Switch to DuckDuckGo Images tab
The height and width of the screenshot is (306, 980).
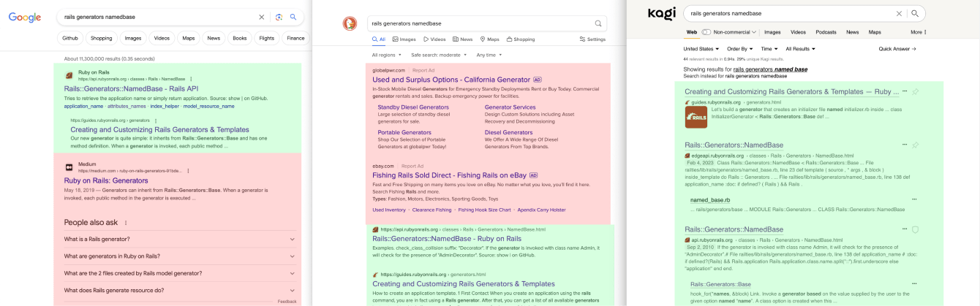click(x=404, y=39)
